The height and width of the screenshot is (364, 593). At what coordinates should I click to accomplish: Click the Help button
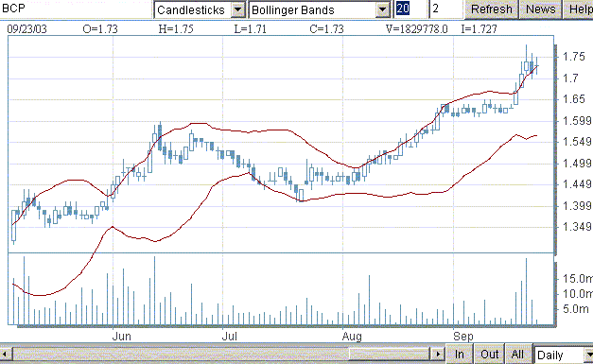pos(579,9)
